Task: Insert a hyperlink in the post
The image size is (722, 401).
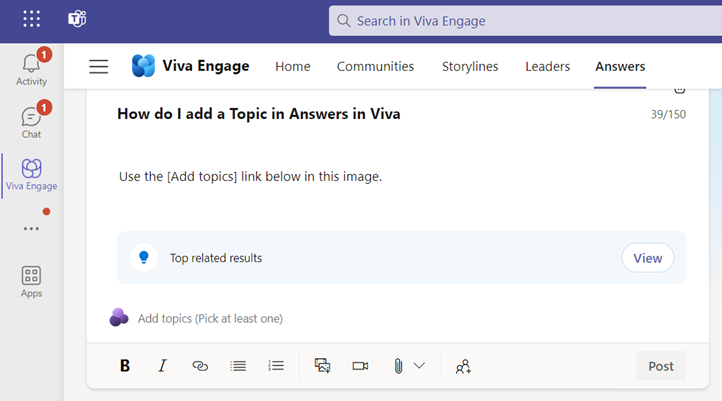Action: pos(200,366)
